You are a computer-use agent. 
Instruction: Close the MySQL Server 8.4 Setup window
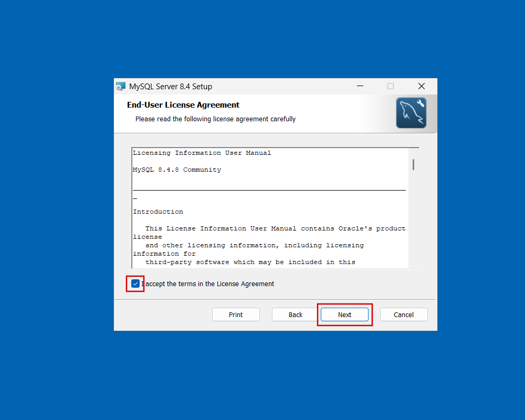[422, 86]
